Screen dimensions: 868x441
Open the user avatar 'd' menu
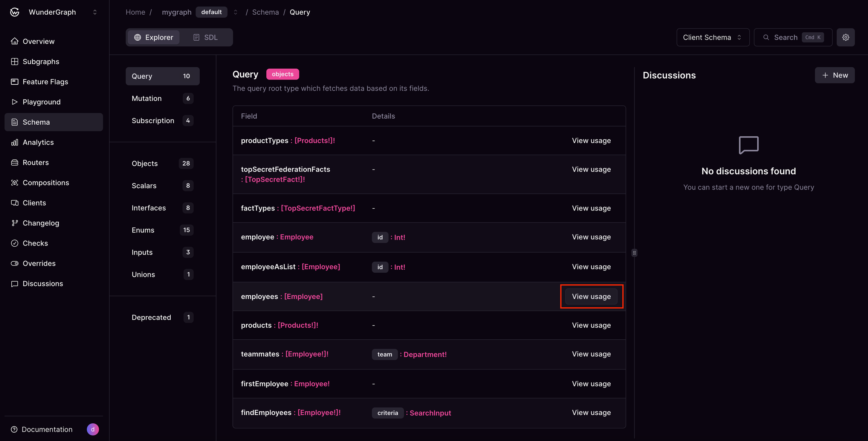(93, 429)
